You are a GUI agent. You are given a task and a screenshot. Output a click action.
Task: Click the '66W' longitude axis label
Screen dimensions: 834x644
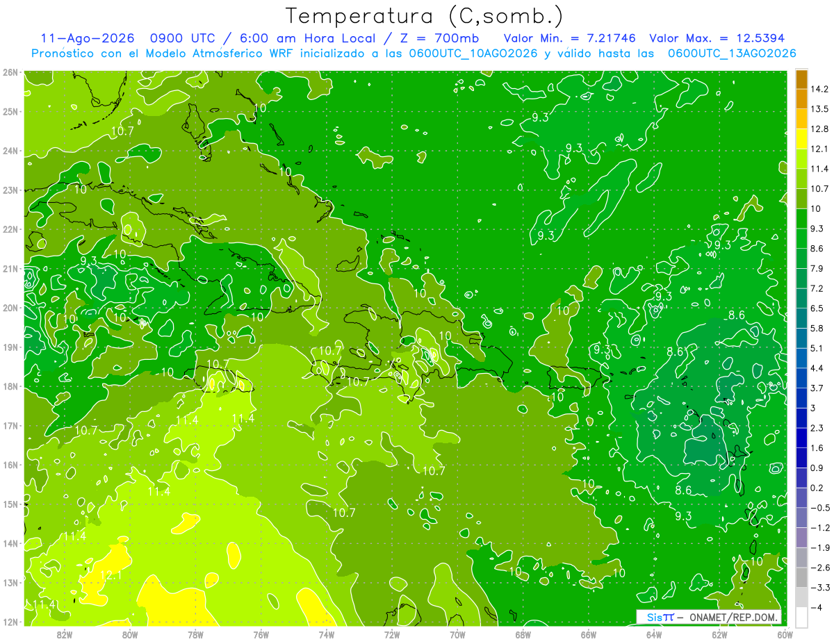(x=589, y=635)
